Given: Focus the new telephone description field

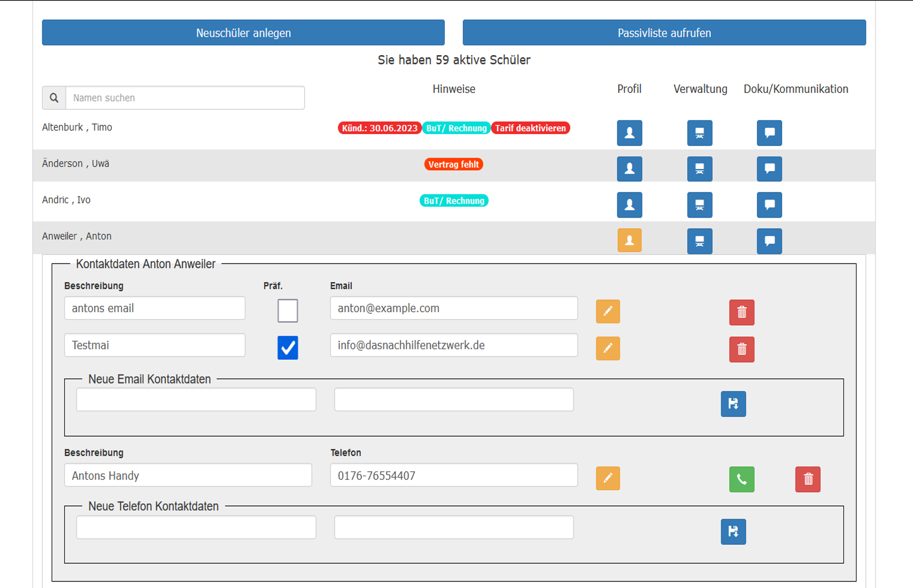Looking at the screenshot, I should tap(196, 528).
